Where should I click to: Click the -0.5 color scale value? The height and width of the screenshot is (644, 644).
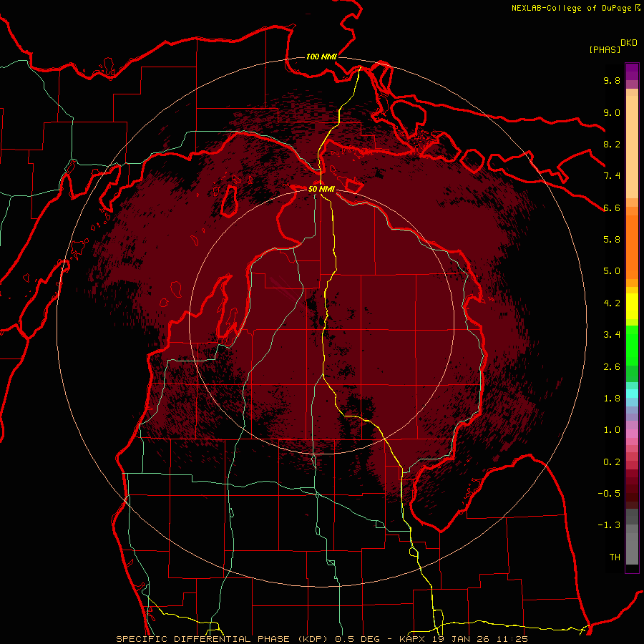point(609,494)
